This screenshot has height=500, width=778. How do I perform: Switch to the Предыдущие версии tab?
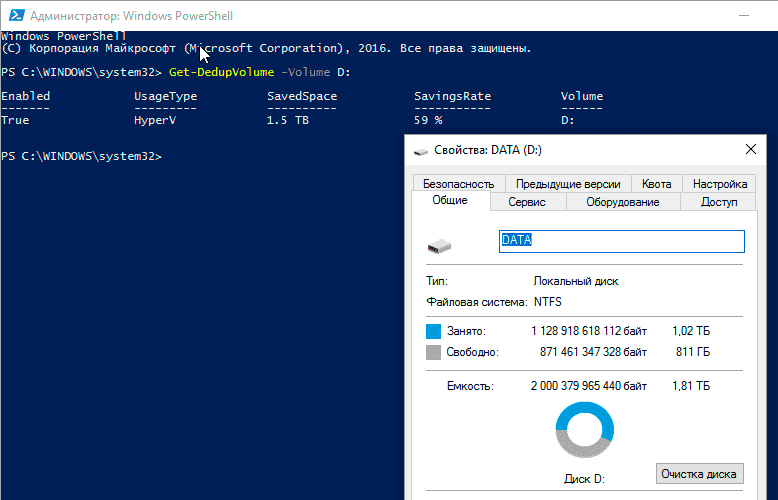(x=569, y=184)
